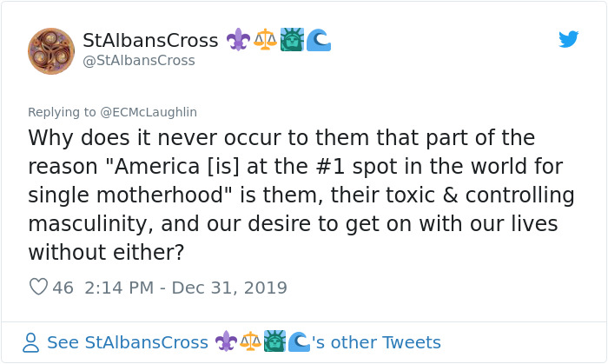Click the See StAlbansCross footer link
Viewport: 608px width, 364px height.
click(x=127, y=342)
